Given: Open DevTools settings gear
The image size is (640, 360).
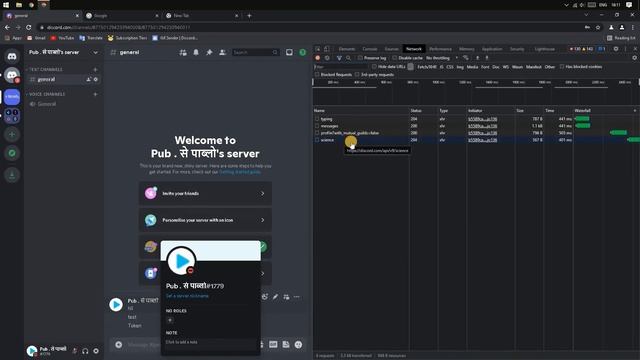Looking at the screenshot, I should click(616, 49).
